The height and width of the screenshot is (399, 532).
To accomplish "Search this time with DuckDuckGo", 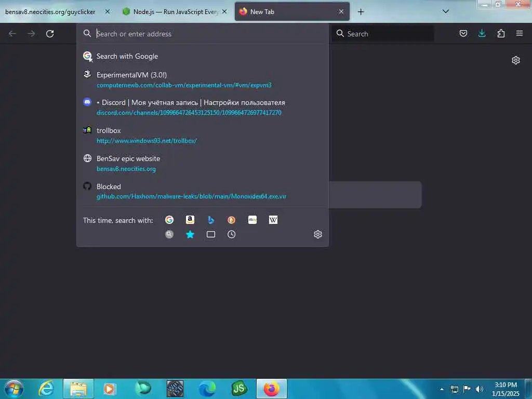I will pyautogui.click(x=231, y=220).
